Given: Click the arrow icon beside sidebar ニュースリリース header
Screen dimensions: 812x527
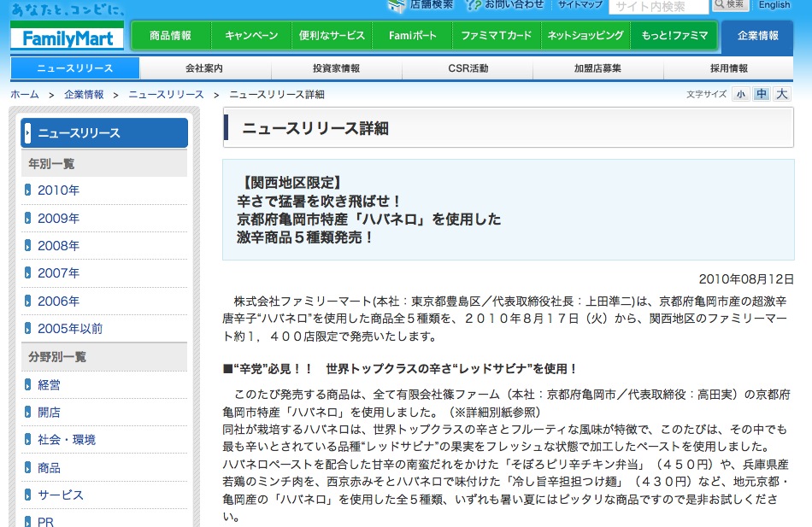Looking at the screenshot, I should 28,133.
